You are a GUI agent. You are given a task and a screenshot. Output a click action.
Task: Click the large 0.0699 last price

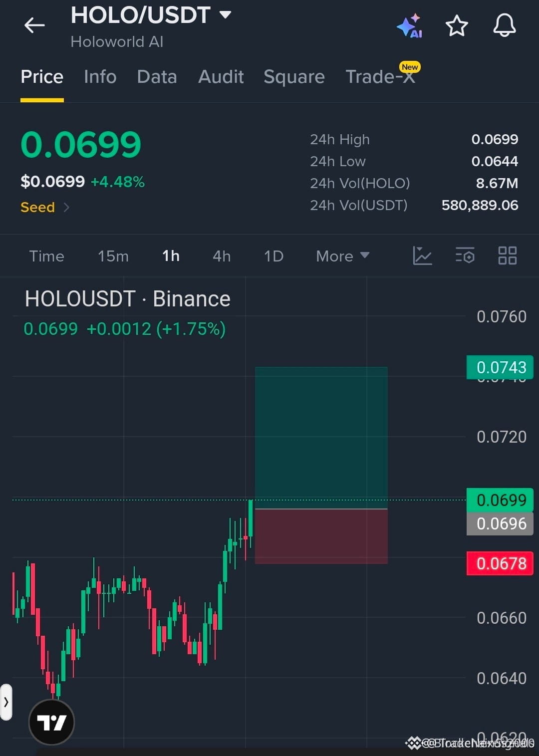(81, 145)
